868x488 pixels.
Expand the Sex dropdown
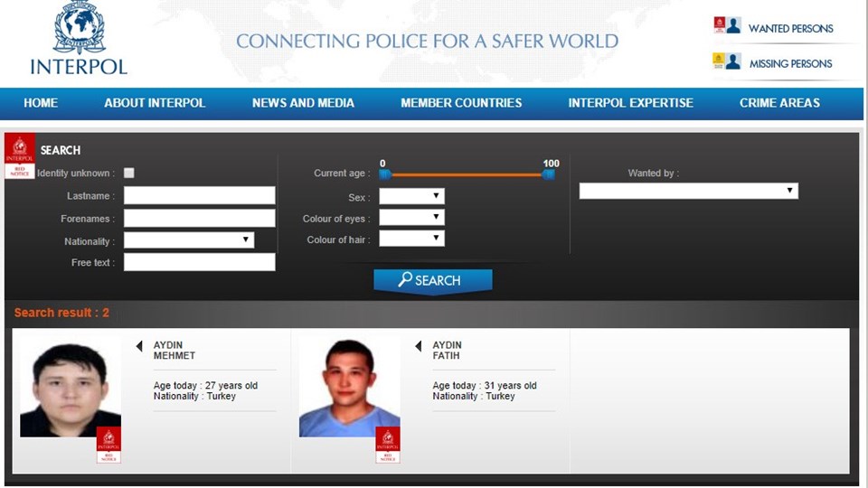(411, 196)
